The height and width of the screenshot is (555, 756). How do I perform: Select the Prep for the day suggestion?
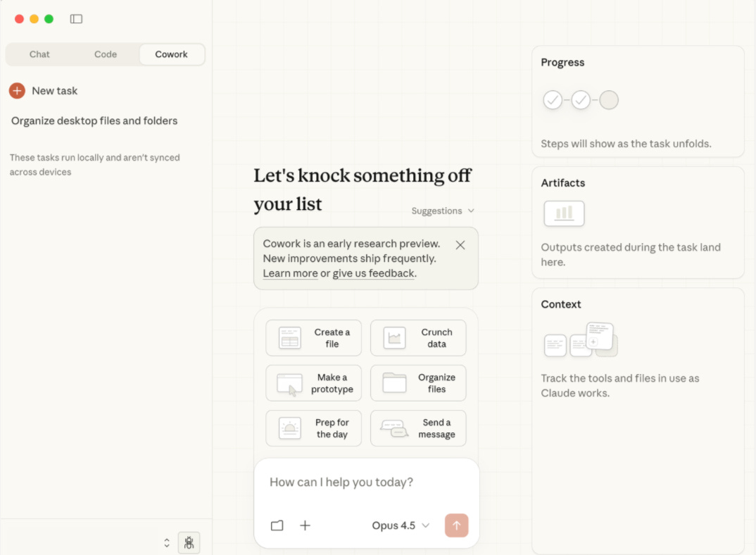(x=313, y=428)
